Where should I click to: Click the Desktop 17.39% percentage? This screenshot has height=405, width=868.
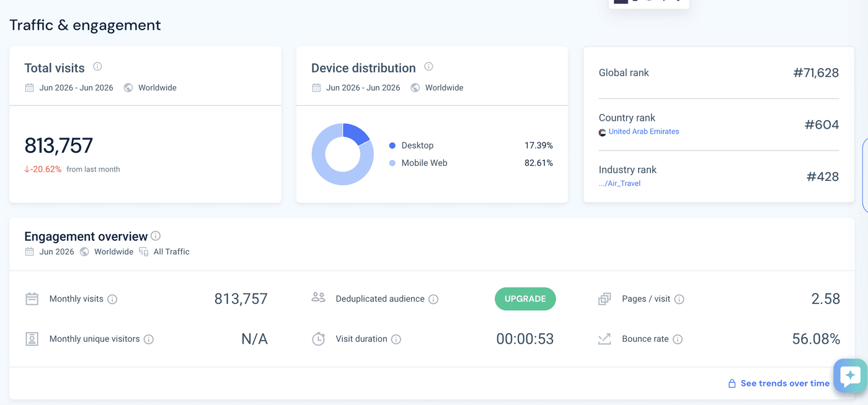(x=539, y=146)
